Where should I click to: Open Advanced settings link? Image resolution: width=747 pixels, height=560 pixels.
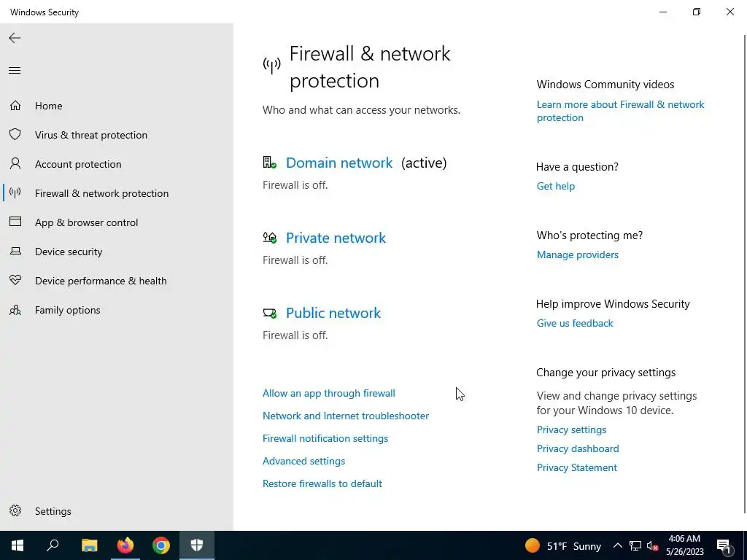coord(303,461)
